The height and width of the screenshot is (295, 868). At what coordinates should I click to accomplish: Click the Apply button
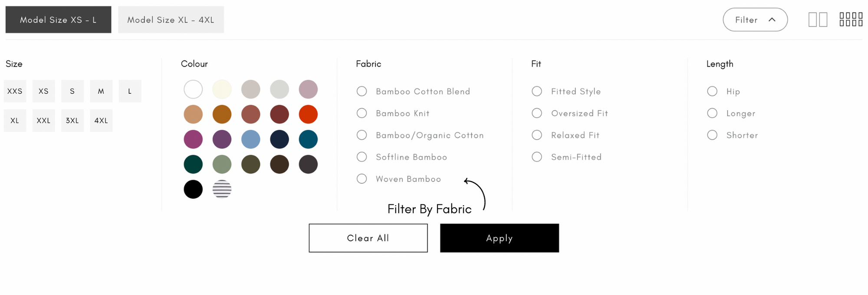500,238
